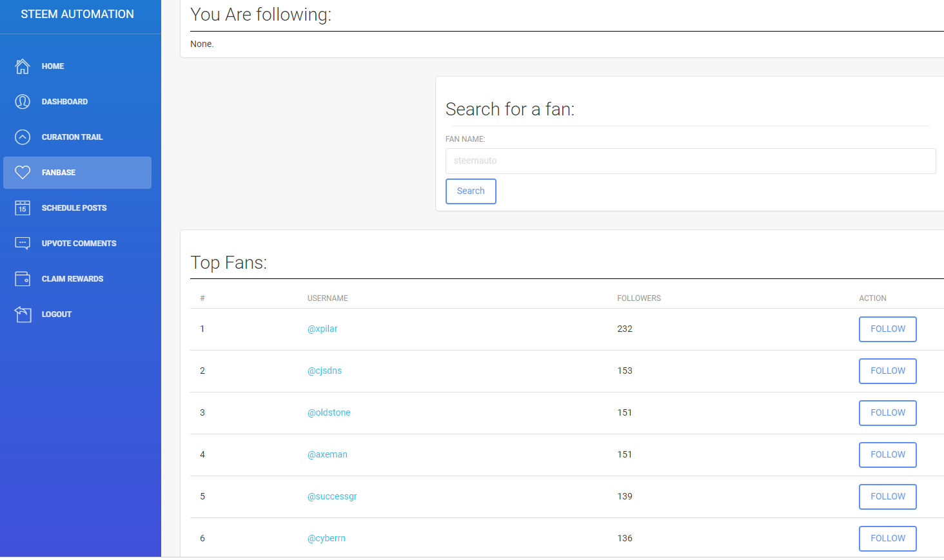Click the Fanbase heart icon
The width and height of the screenshot is (944, 560).
coord(23,173)
